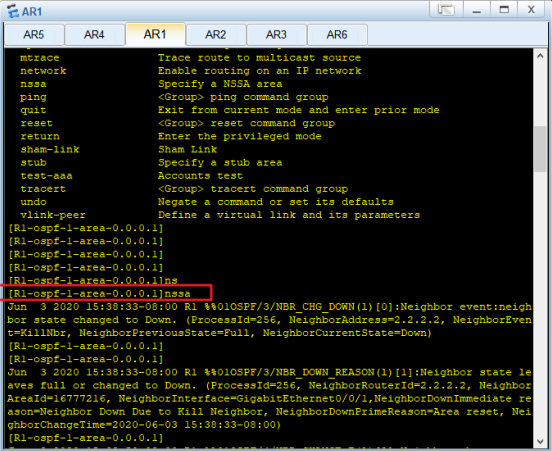Select the AR1 tab
This screenshot has width=552, height=451.
tap(155, 34)
